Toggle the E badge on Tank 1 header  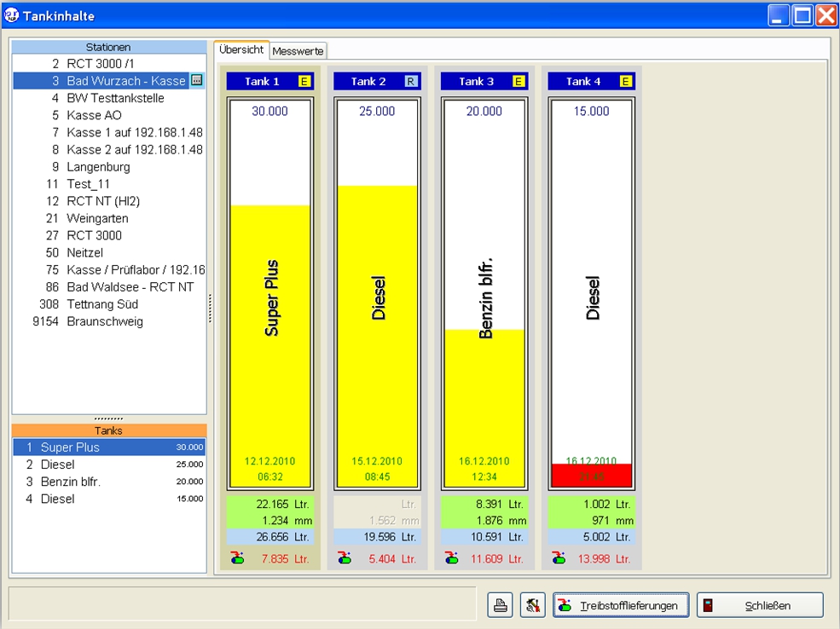click(x=304, y=82)
